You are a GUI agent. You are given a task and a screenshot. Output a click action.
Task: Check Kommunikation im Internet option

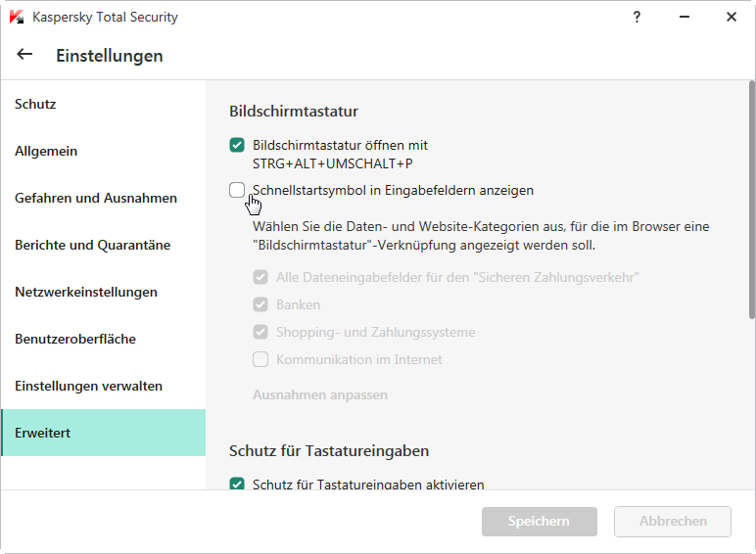click(x=260, y=359)
